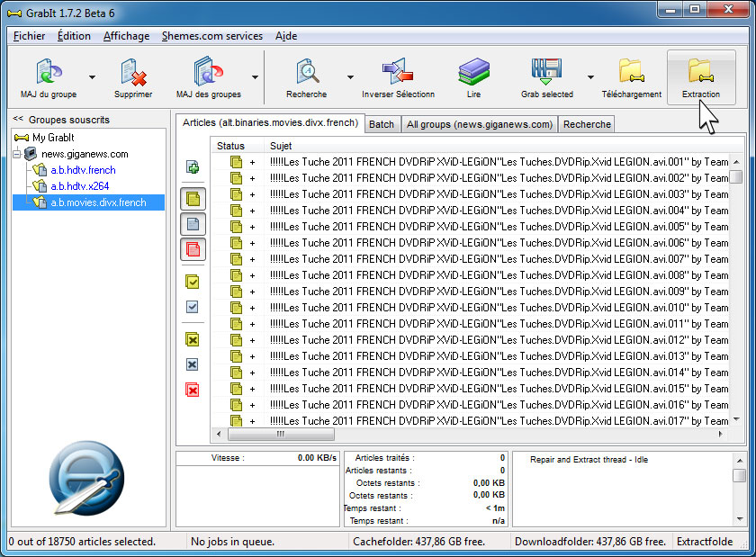Expand the + of avi.002 article
The height and width of the screenshot is (557, 756).
click(x=252, y=178)
